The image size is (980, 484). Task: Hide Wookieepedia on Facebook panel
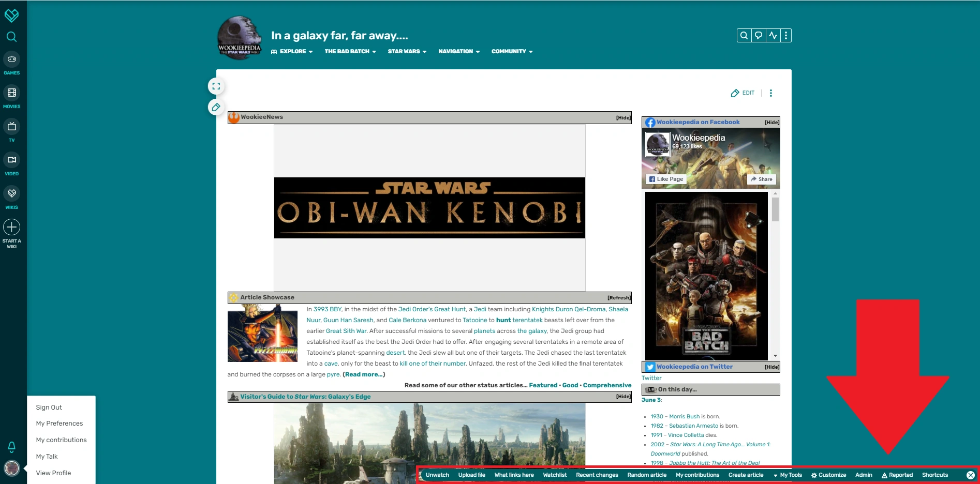(x=772, y=123)
